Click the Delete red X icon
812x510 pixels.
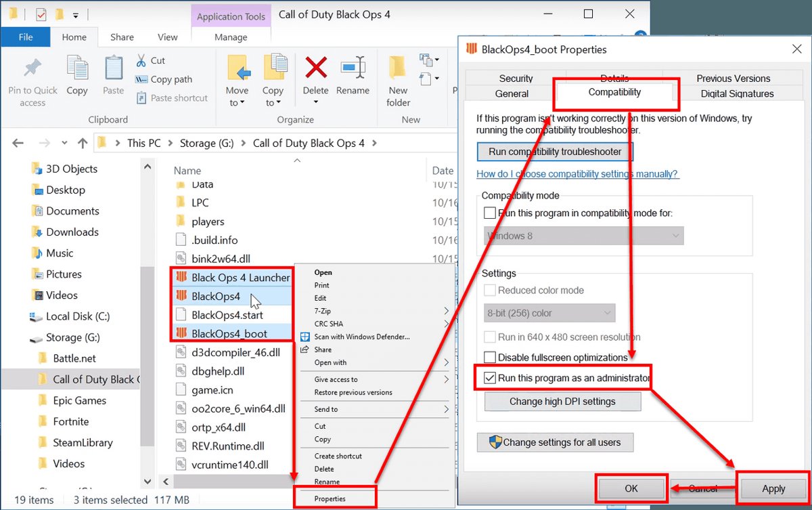click(315, 68)
